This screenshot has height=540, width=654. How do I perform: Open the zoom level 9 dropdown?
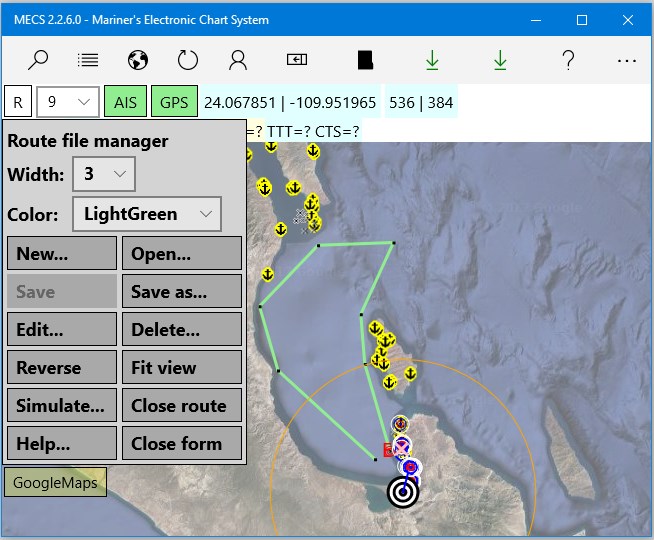pos(68,102)
